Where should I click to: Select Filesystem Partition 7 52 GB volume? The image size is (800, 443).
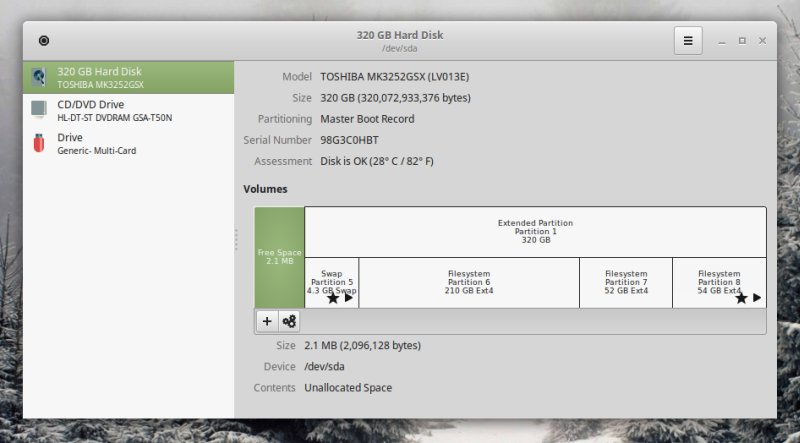626,282
